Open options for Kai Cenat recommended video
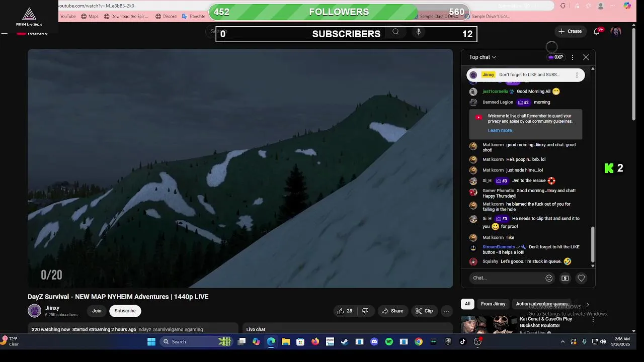644x362 pixels. tap(593, 320)
